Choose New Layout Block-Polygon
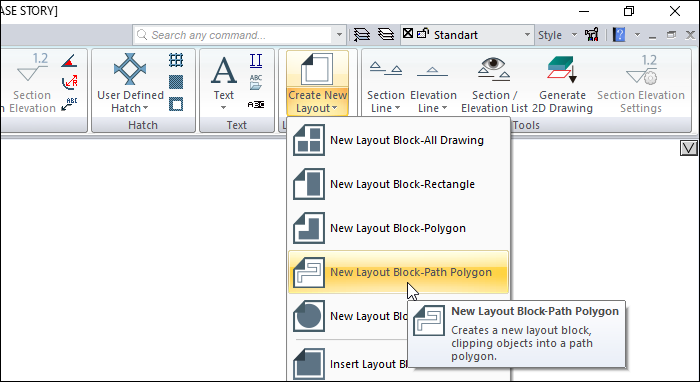 click(x=398, y=228)
